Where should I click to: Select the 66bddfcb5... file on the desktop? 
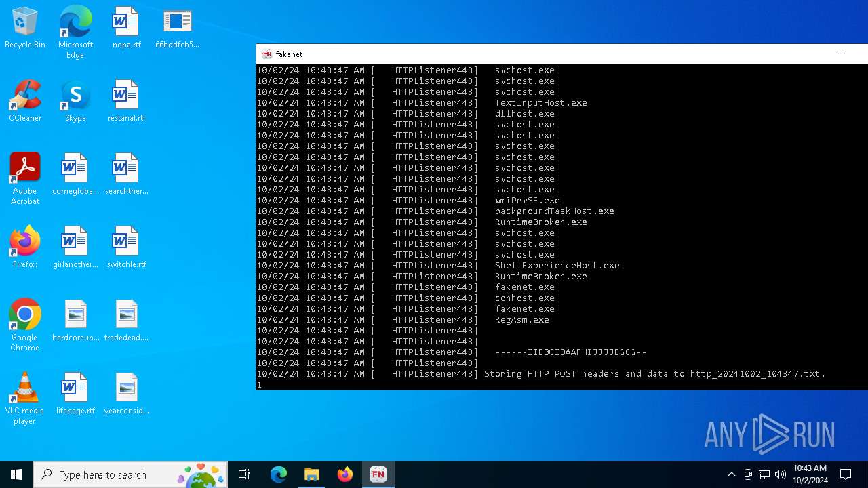pos(177,28)
